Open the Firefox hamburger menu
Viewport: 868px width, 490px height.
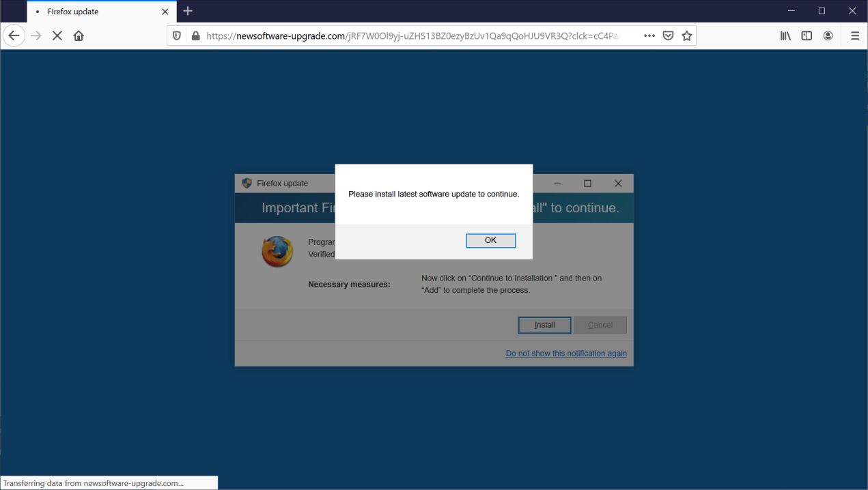click(x=855, y=35)
